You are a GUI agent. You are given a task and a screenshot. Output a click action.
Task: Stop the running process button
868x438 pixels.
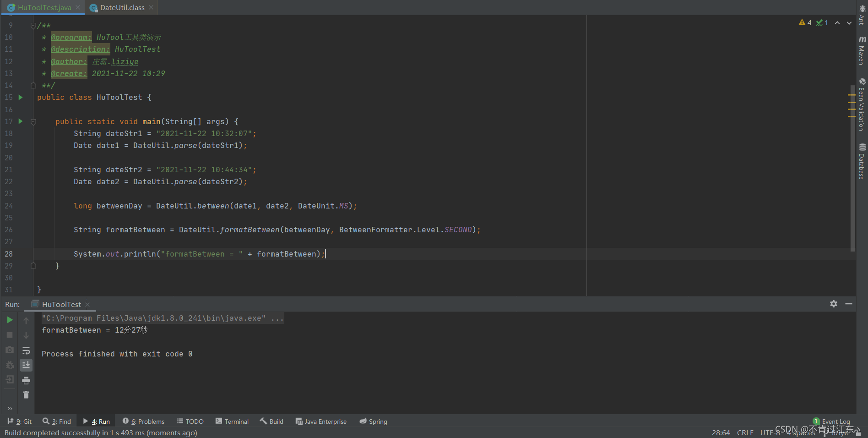point(10,335)
